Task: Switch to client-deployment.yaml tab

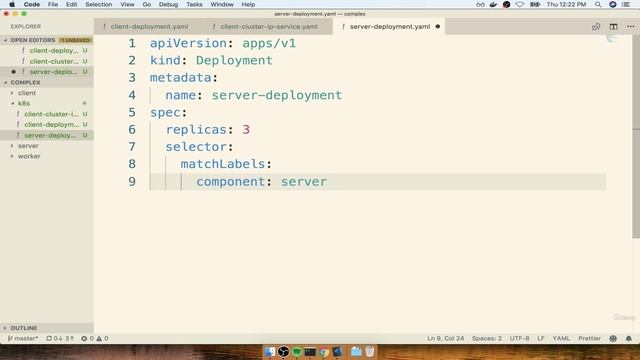Action: coord(149,27)
